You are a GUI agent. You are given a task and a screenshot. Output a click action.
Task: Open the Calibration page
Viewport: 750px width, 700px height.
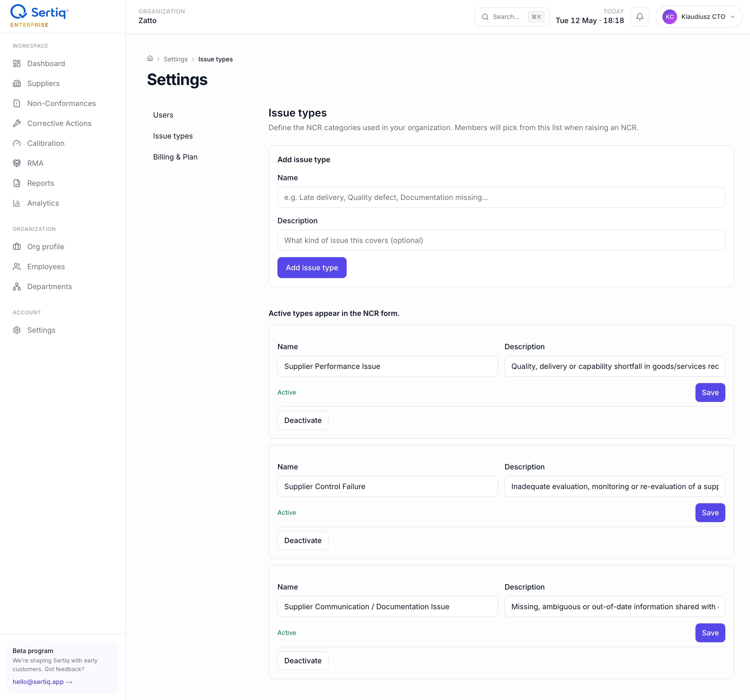pyautogui.click(x=46, y=144)
